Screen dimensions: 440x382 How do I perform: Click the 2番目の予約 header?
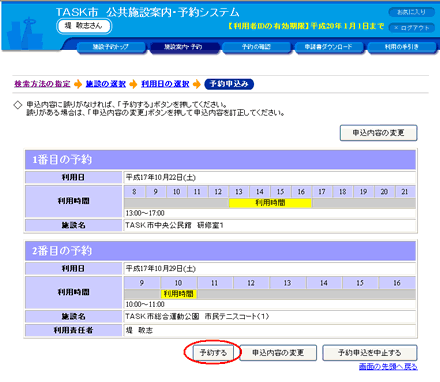pyautogui.click(x=220, y=251)
